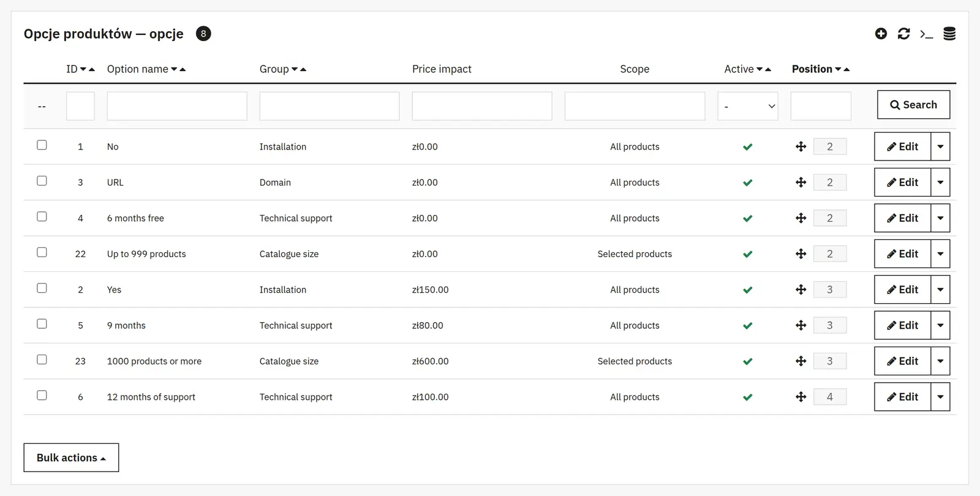Open actions arrow for option Yes
980x496 pixels.
[x=940, y=290]
